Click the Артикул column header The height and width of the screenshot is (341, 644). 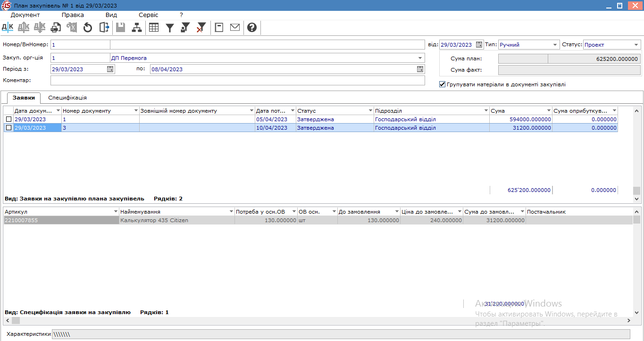click(61, 212)
